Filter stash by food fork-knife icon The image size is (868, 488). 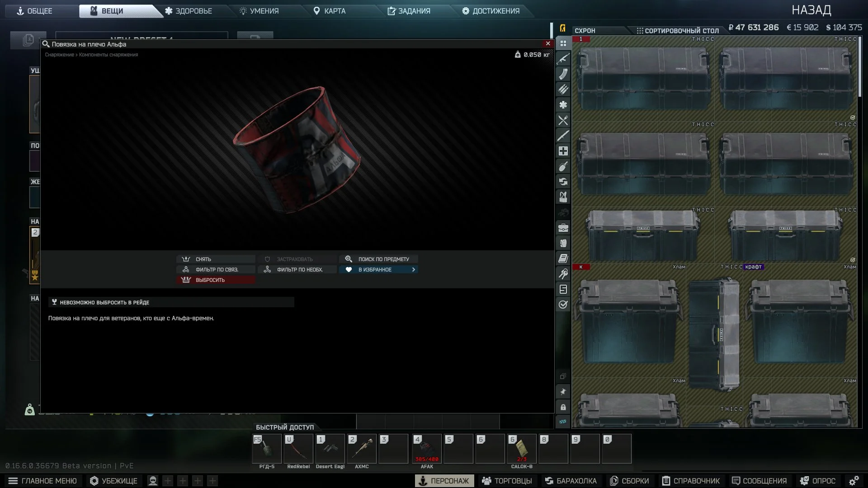563,120
